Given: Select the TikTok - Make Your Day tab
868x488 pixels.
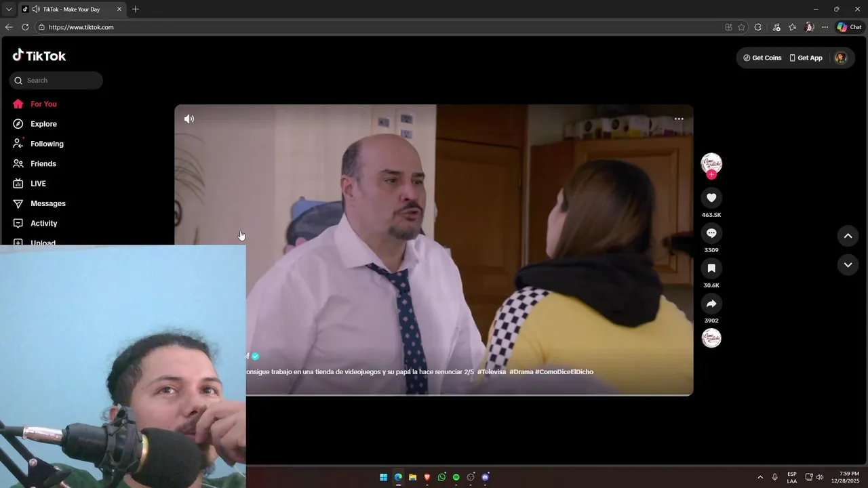Looking at the screenshot, I should 72,9.
